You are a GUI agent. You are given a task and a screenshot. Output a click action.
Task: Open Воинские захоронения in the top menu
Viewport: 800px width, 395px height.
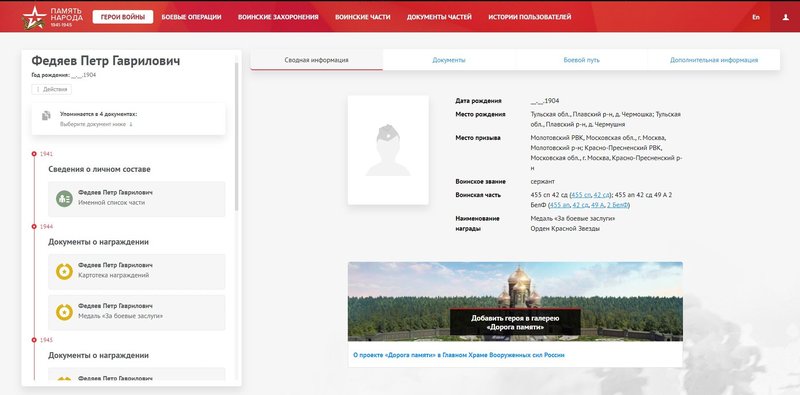pyautogui.click(x=278, y=17)
